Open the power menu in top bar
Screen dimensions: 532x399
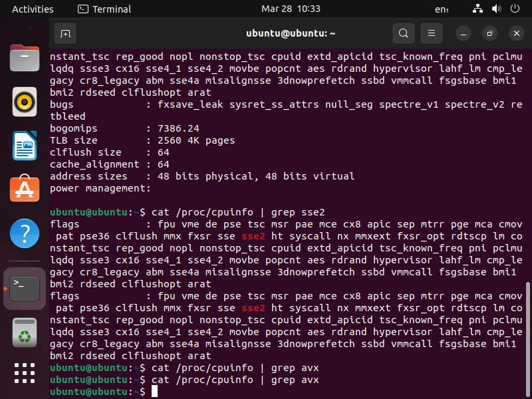(x=515, y=9)
